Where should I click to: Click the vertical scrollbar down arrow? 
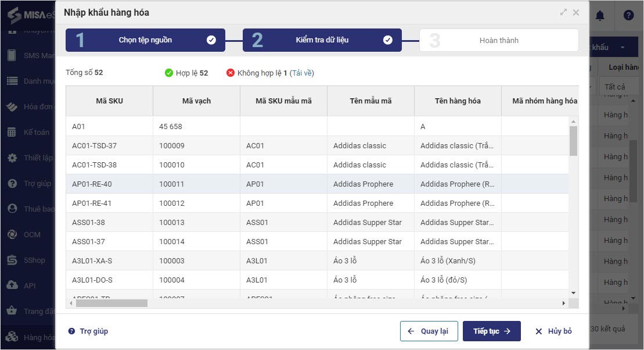573,293
